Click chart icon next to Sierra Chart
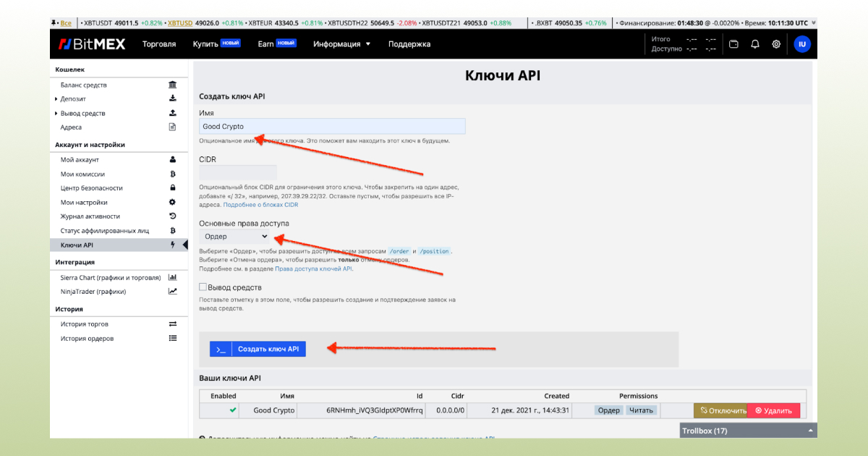 [x=172, y=277]
